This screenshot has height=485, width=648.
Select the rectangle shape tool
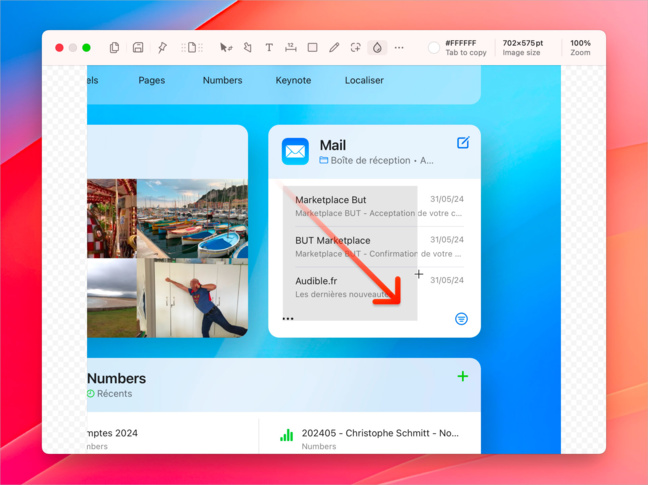point(313,48)
